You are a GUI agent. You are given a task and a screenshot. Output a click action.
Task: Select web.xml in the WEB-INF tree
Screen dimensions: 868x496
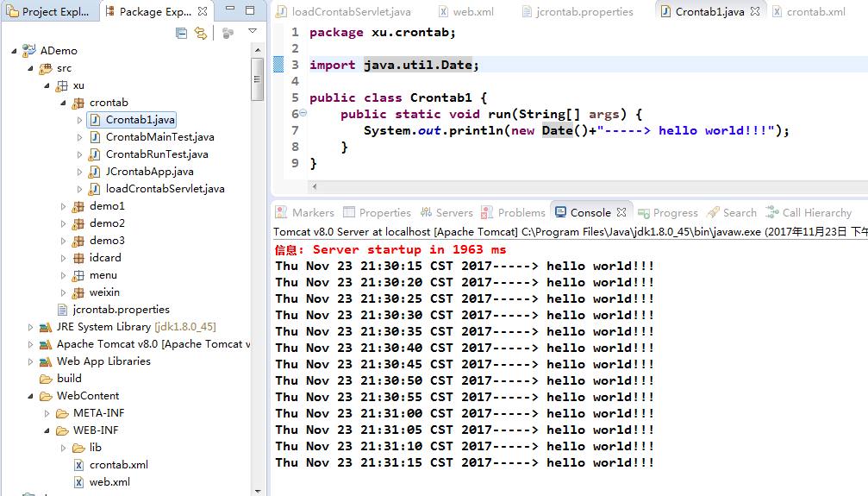[x=109, y=482]
